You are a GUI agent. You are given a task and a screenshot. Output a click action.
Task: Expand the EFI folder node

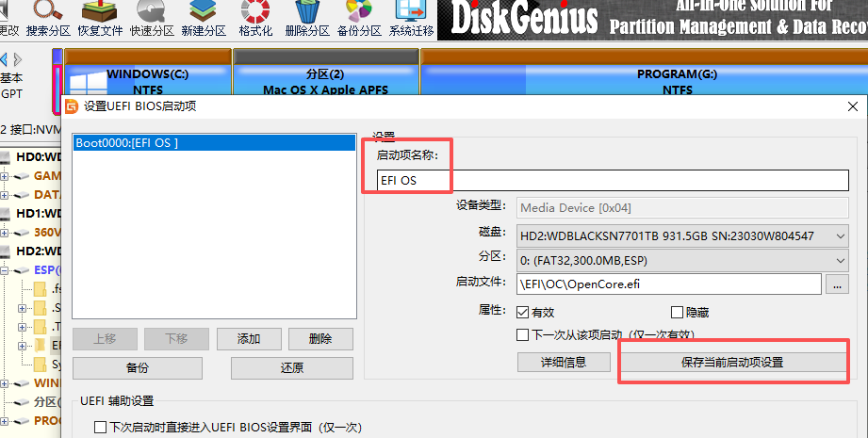[22, 346]
